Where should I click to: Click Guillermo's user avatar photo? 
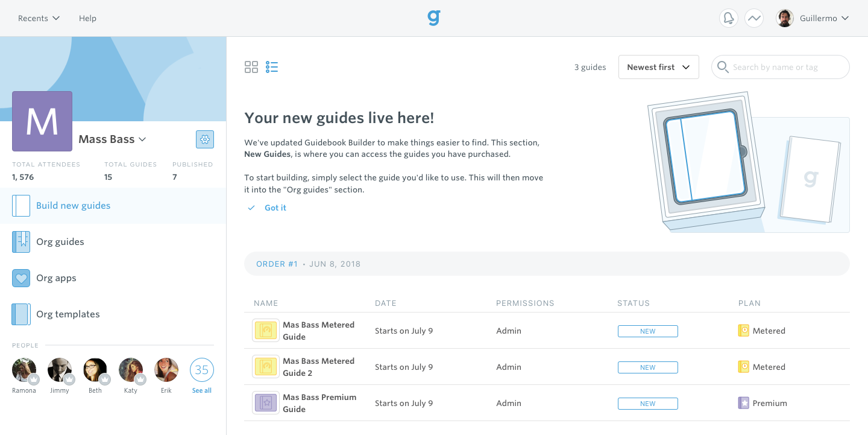(x=785, y=18)
